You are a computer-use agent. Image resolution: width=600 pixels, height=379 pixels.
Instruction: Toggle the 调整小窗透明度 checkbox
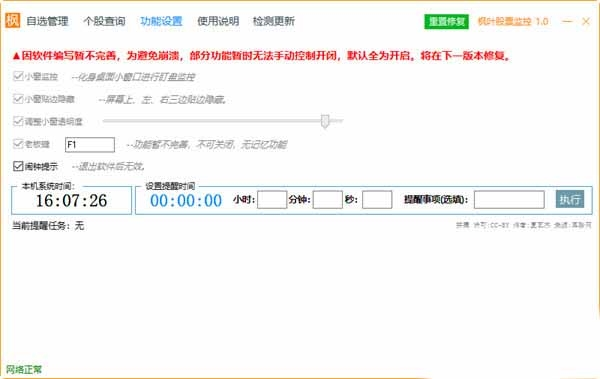tap(18, 121)
